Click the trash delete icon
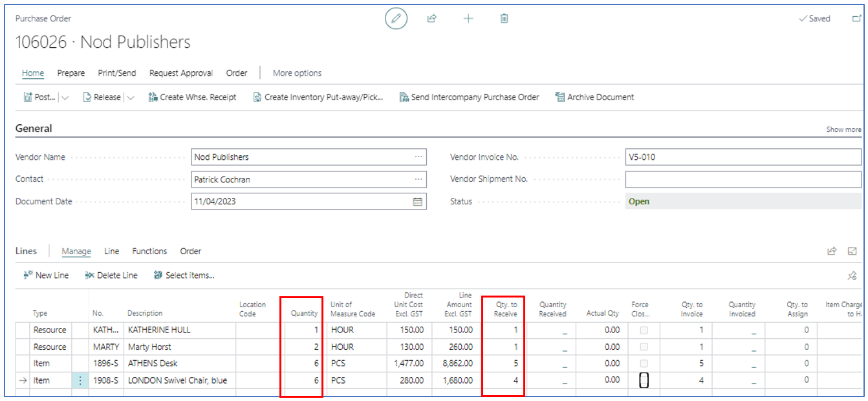The image size is (868, 401). pyautogui.click(x=505, y=19)
